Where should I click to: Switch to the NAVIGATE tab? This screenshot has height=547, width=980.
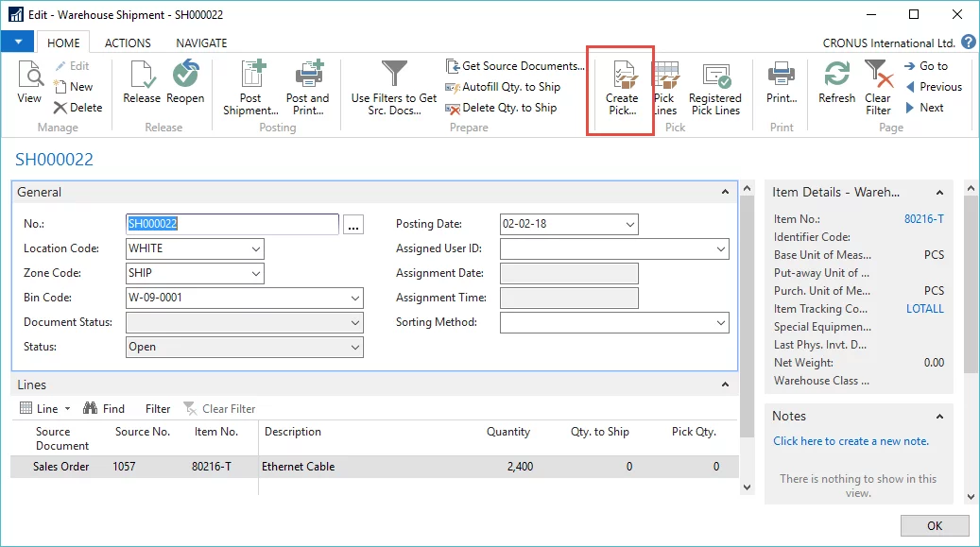201,43
